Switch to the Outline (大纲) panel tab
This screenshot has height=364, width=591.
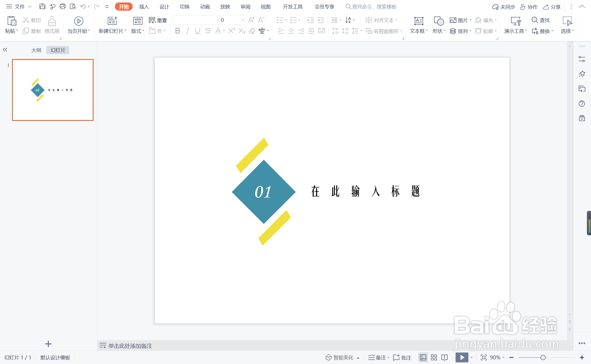[x=36, y=50]
